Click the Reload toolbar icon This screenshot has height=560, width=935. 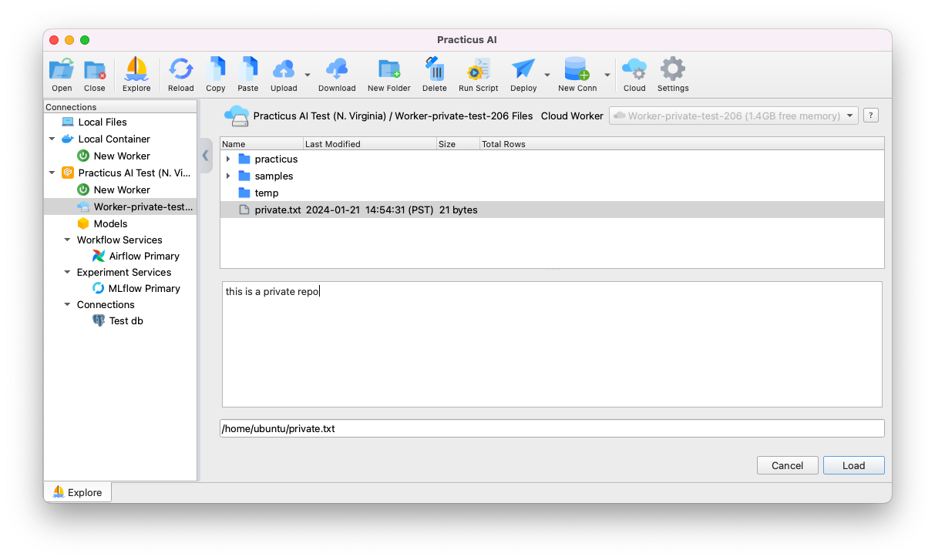[x=180, y=70]
